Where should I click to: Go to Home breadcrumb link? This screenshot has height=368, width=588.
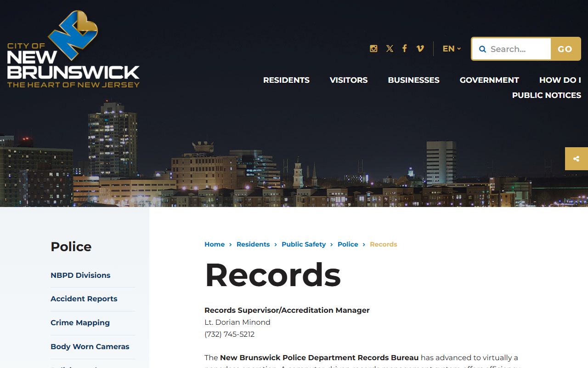[215, 244]
